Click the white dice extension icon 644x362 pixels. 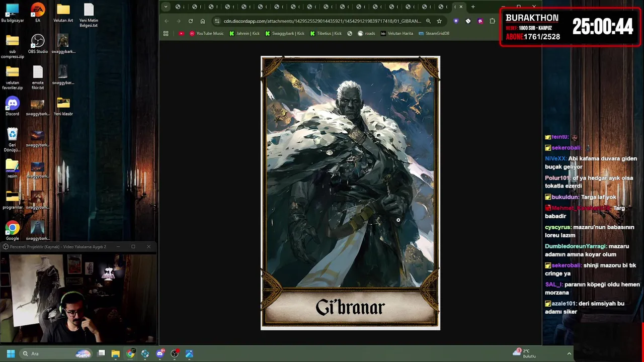pyautogui.click(x=468, y=21)
